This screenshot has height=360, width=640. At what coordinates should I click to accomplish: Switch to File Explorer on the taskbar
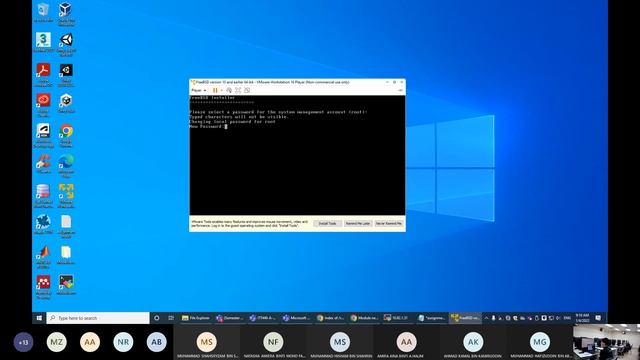(196, 318)
